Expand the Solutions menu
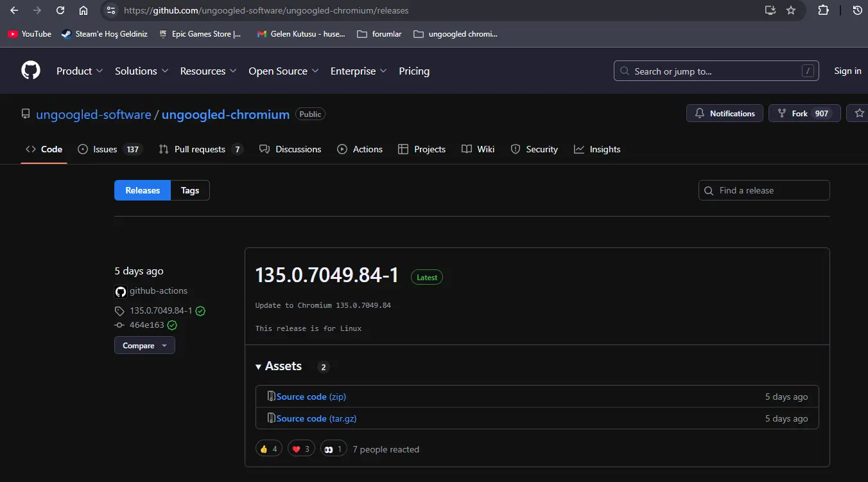The image size is (868, 482). tap(142, 71)
